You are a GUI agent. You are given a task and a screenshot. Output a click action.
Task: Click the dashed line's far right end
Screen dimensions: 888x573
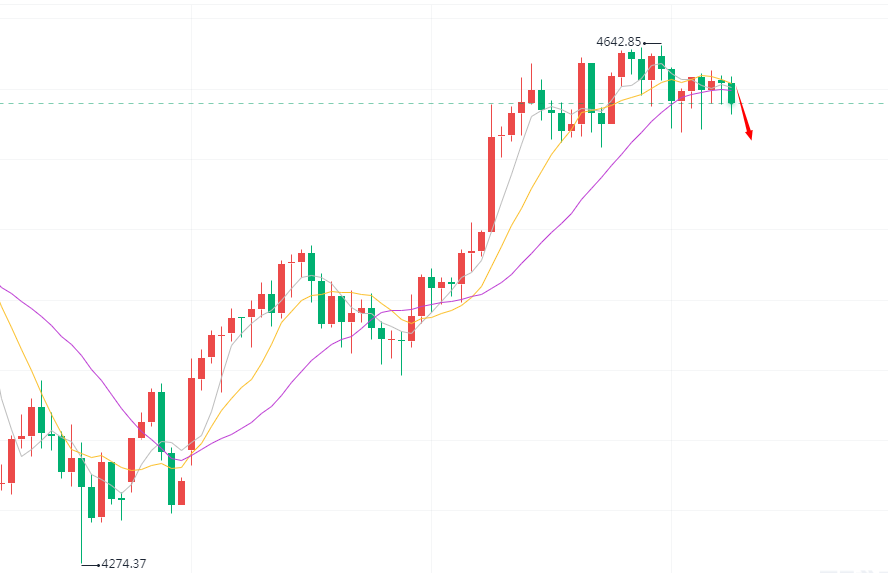click(882, 103)
